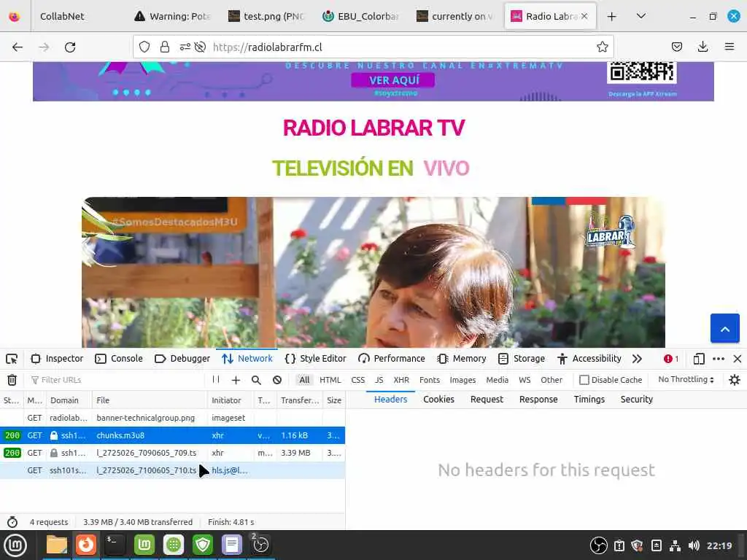Click the site security padlock icon
747x560 pixels.
(x=164, y=47)
